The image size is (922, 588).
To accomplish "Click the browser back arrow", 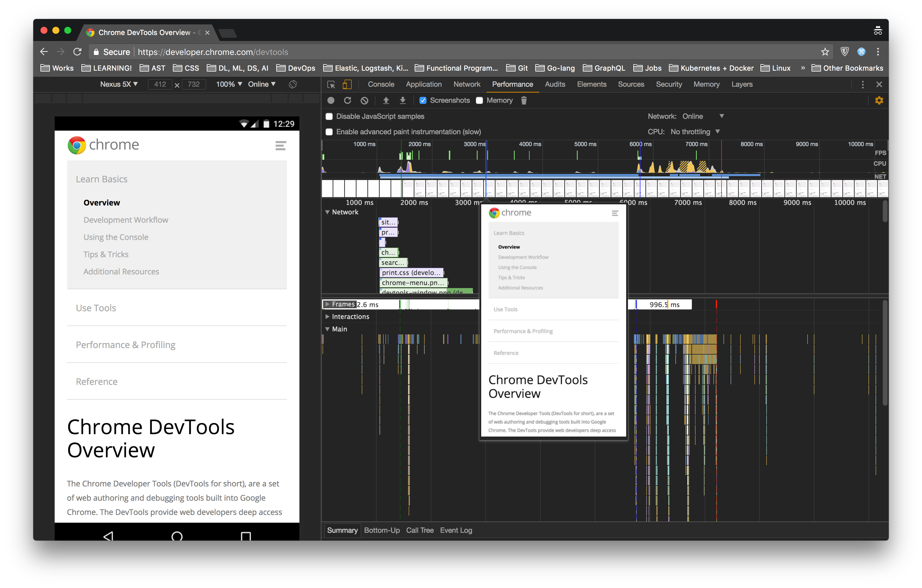I will (x=44, y=52).
